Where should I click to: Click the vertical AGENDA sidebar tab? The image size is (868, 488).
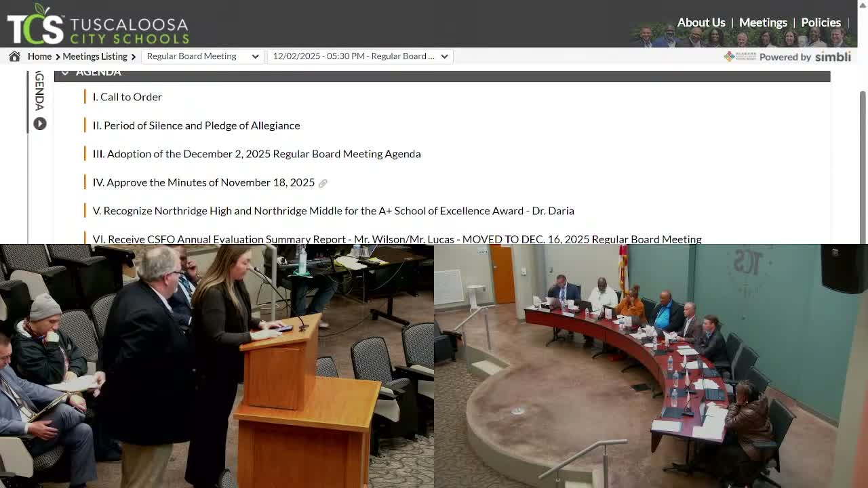[39, 91]
